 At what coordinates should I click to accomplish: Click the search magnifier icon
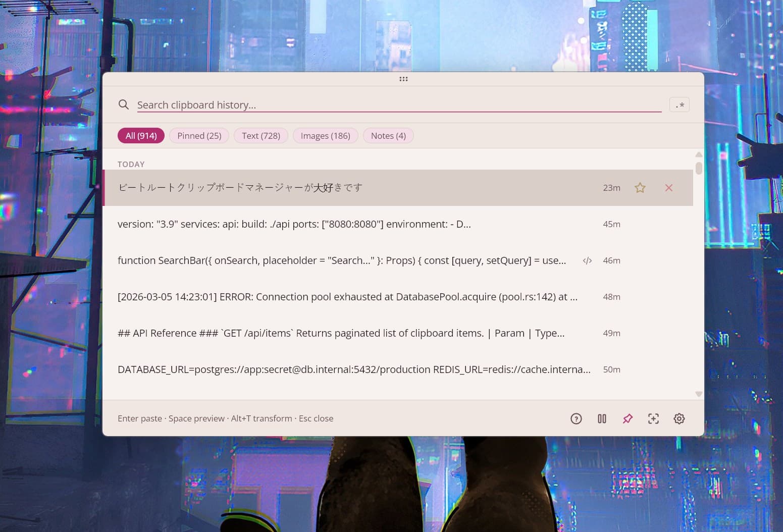coord(124,104)
